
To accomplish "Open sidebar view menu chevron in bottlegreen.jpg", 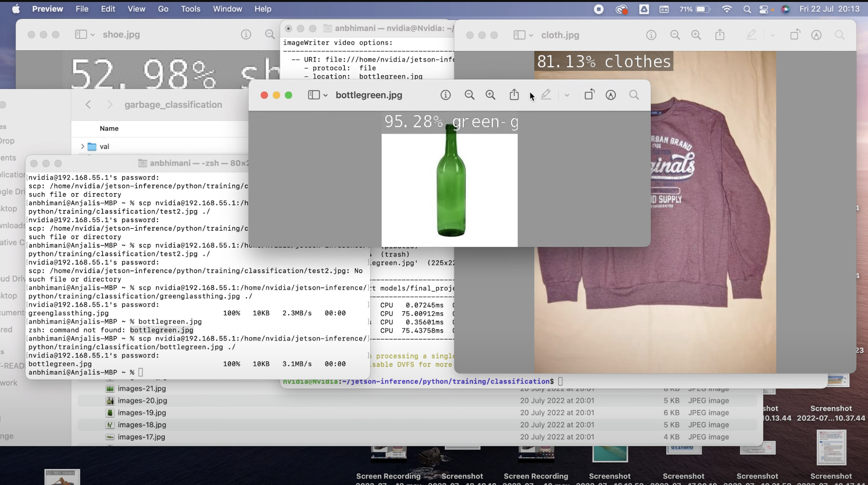I will coord(325,95).
